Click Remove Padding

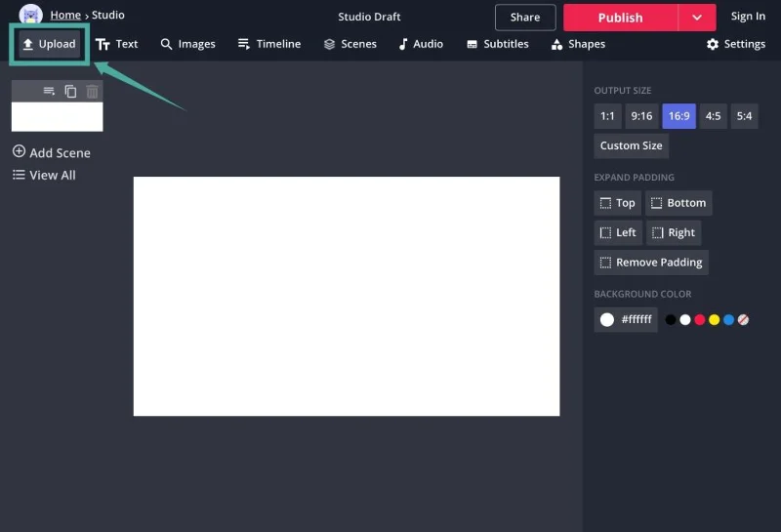click(x=650, y=262)
